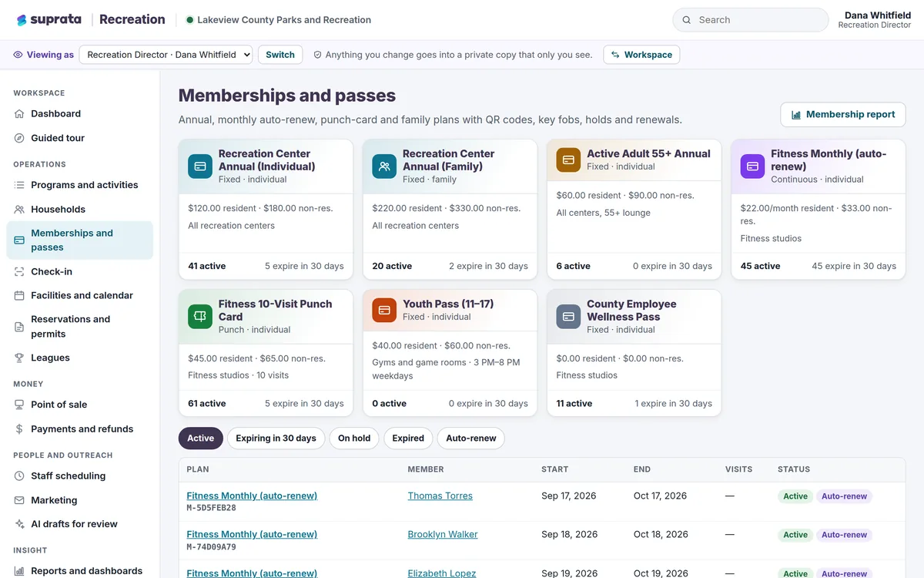Screen dimensions: 924x578
Task: Click the Check-in scan icon
Action: pyautogui.click(x=19, y=272)
